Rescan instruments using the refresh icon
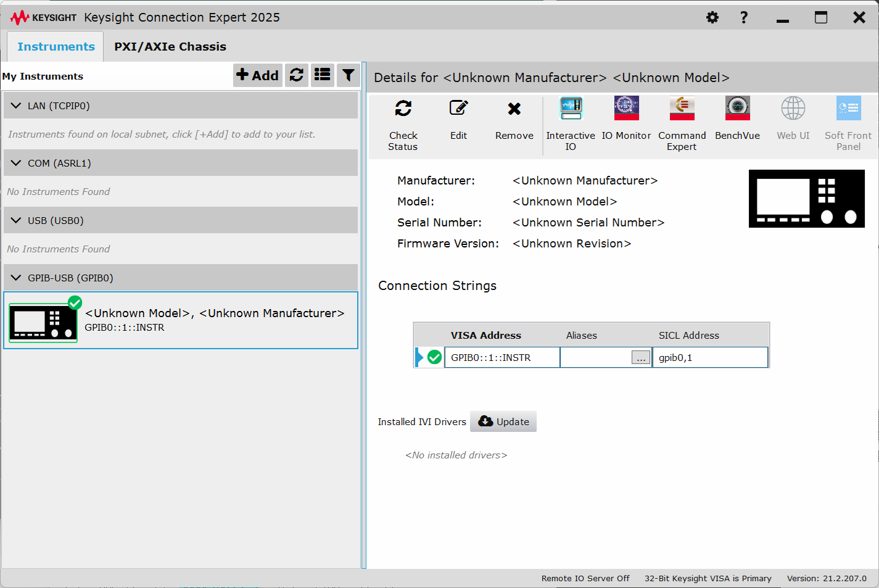 (297, 75)
